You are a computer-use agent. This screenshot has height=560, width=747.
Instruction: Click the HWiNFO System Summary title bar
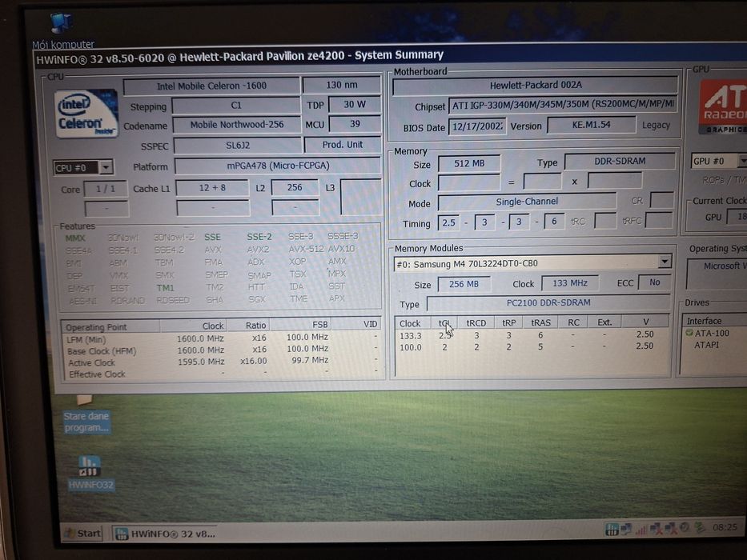tap(391, 57)
